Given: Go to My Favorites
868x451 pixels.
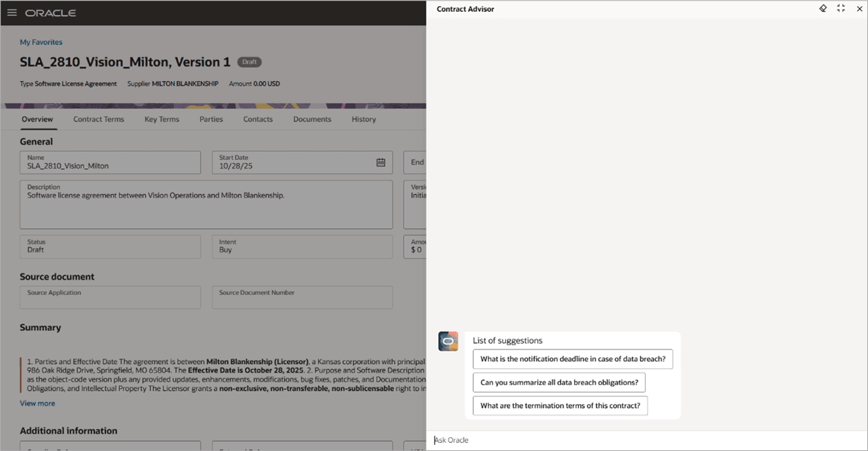Looking at the screenshot, I should [41, 41].
